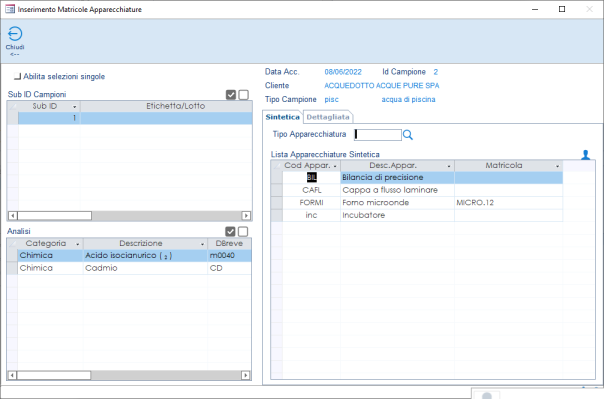Click the blue user icon above the apparecchiature list

click(x=586, y=154)
